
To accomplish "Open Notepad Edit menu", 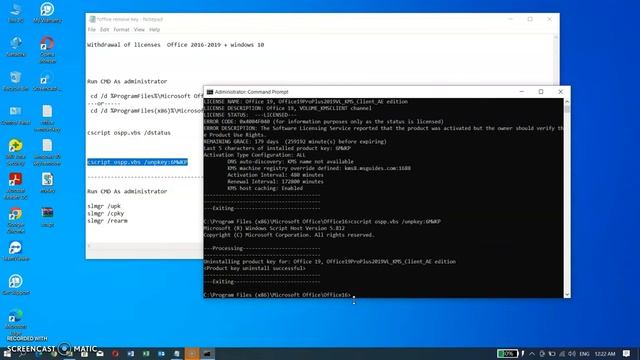I will coord(104,30).
